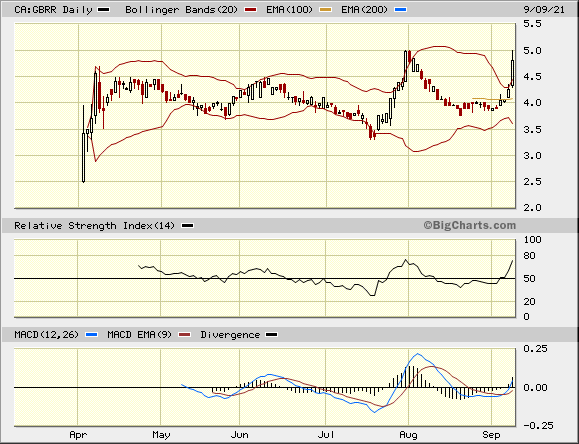The width and height of the screenshot is (579, 444).
Task: Click the 'CA:GBRR Daily' title text
Action: [53, 10]
